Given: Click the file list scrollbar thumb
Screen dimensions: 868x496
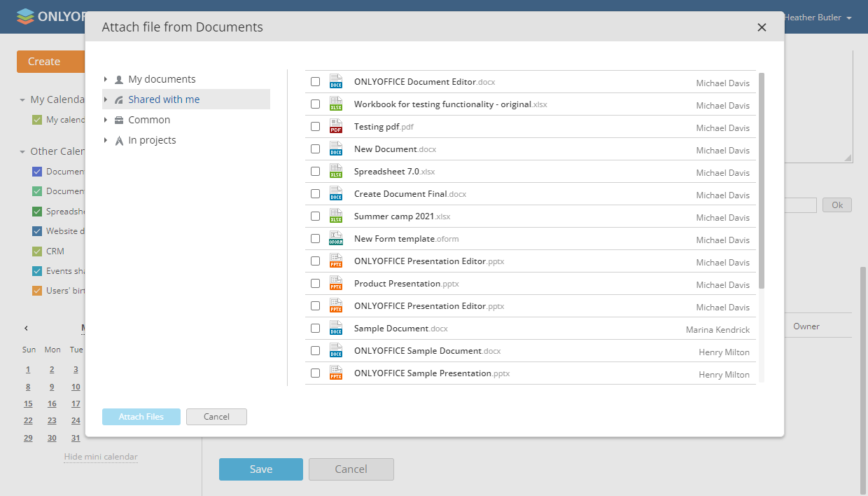Looking at the screenshot, I should click(762, 180).
